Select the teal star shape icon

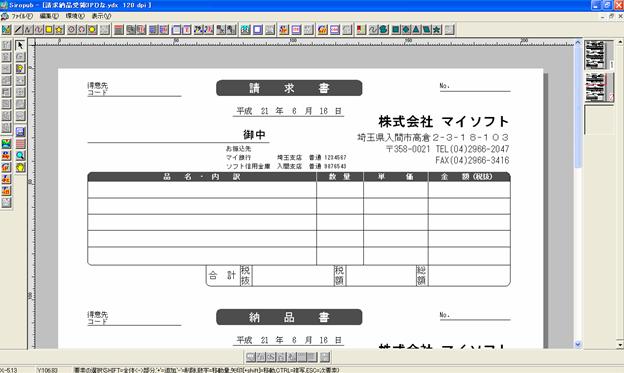coord(437,29)
